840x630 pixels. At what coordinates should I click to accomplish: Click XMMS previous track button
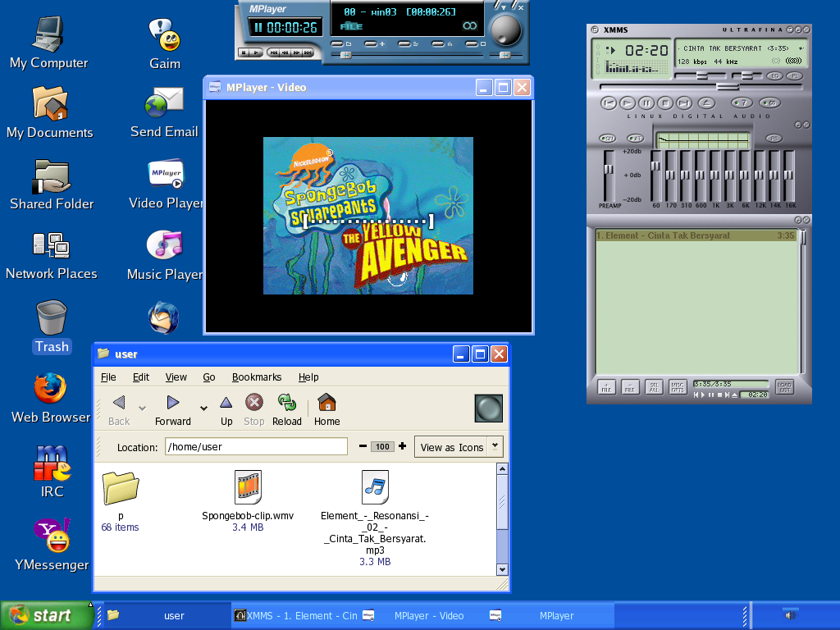click(608, 103)
